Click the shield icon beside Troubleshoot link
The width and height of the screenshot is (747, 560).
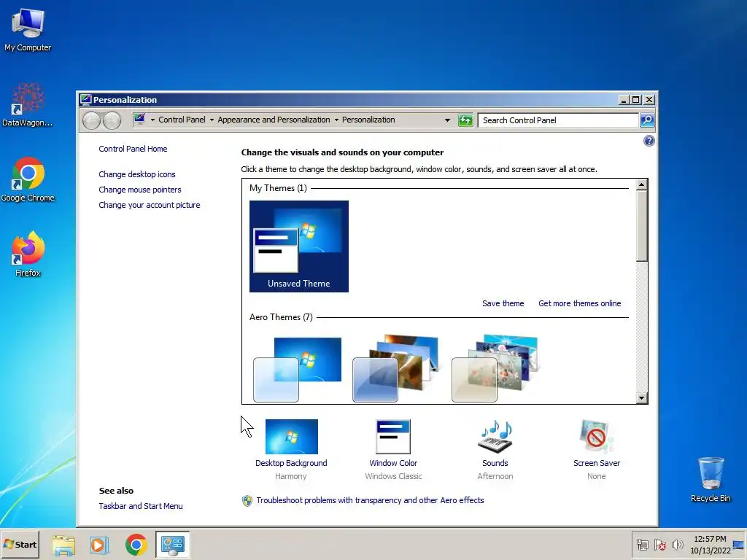point(247,500)
